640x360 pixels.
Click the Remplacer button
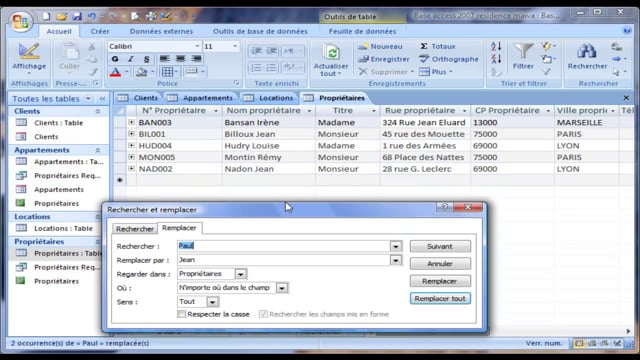[440, 281]
